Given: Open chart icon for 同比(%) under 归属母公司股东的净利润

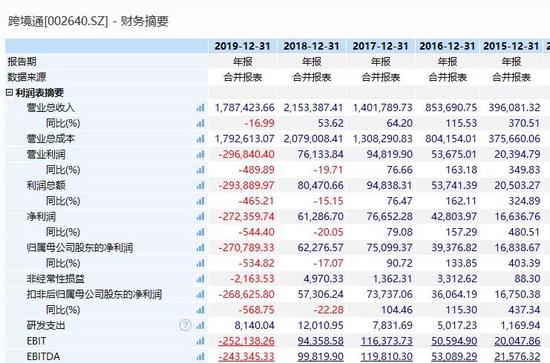Looking at the screenshot, I should (x=200, y=263).
